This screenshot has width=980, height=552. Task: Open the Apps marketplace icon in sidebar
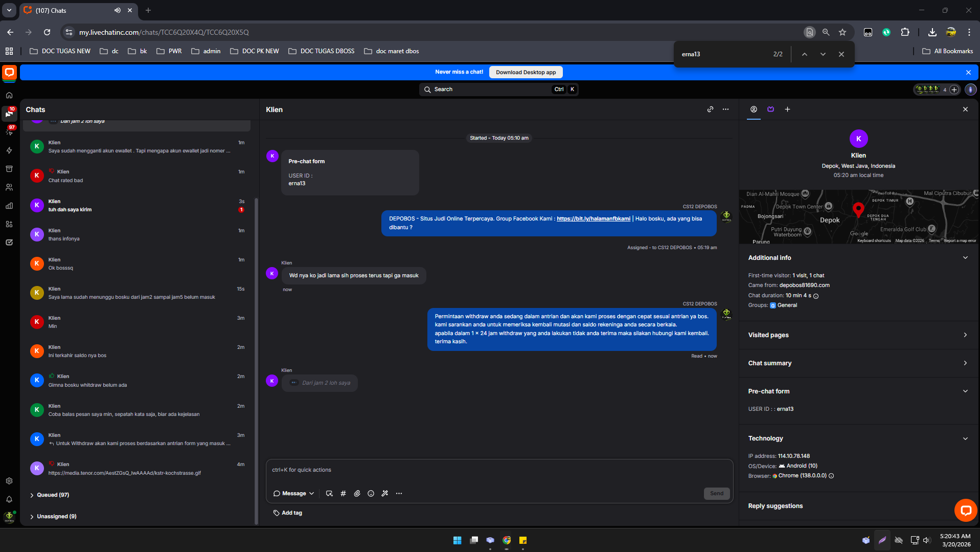(x=9, y=224)
